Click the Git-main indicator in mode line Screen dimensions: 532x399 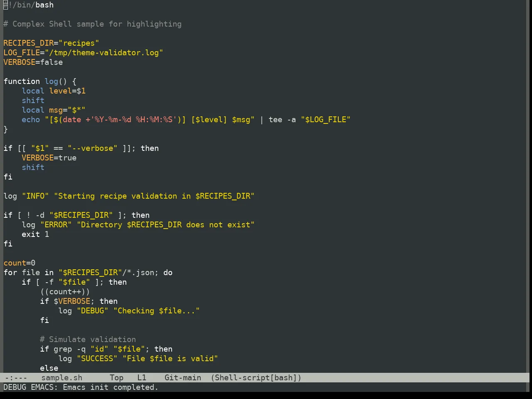183,378
